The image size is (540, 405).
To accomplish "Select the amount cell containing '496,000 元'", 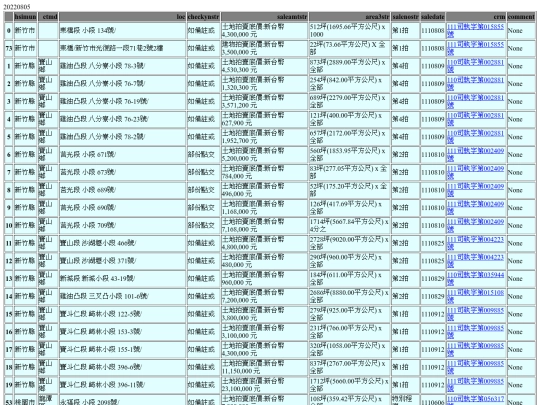I will click(264, 190).
